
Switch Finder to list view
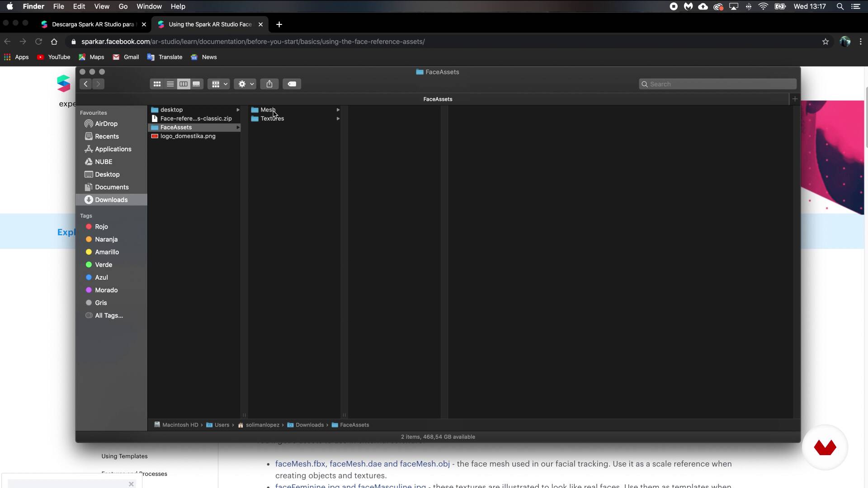170,84
